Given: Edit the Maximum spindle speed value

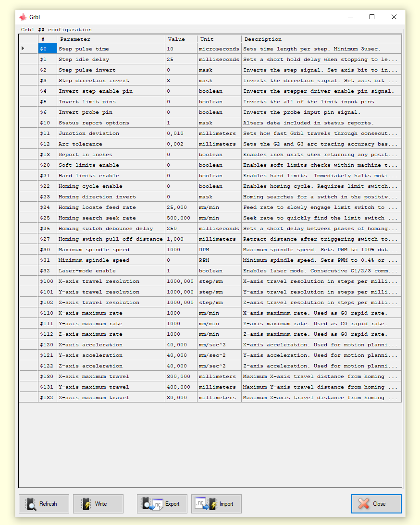Looking at the screenshot, I should coord(180,249).
